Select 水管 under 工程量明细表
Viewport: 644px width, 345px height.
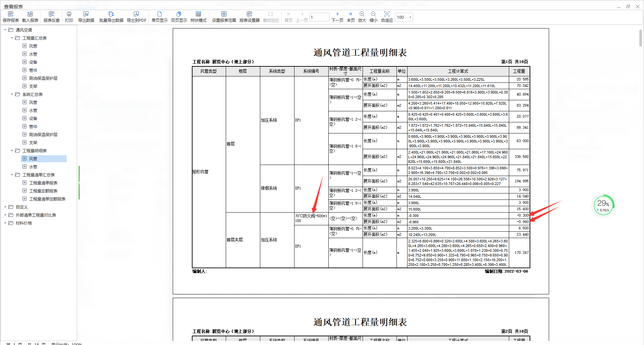click(33, 167)
